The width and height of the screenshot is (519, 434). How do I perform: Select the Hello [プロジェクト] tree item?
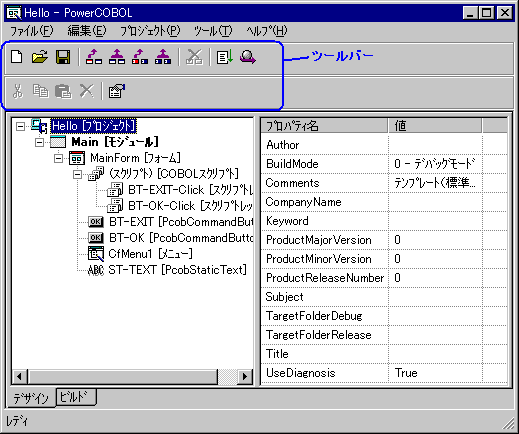(x=93, y=126)
